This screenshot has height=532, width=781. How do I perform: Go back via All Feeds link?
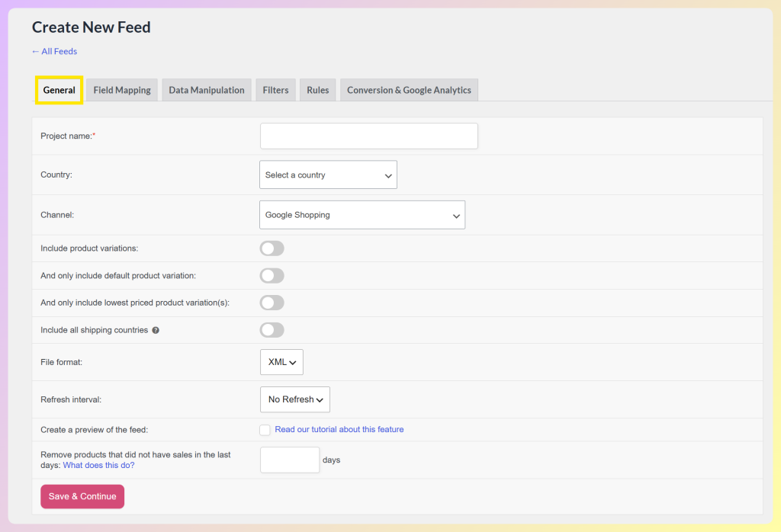(x=54, y=51)
